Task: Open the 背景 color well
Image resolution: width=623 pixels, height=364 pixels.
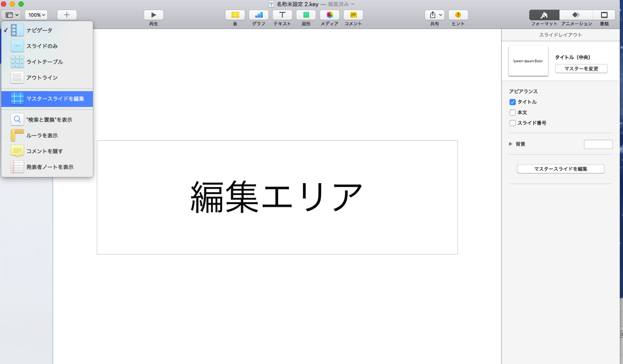Action: tap(598, 144)
